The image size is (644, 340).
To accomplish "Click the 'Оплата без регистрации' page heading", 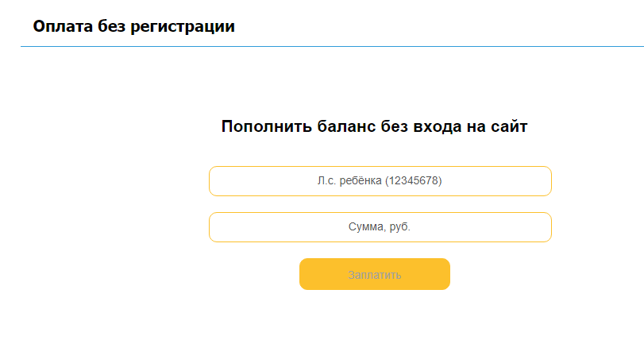I will coord(134,26).
